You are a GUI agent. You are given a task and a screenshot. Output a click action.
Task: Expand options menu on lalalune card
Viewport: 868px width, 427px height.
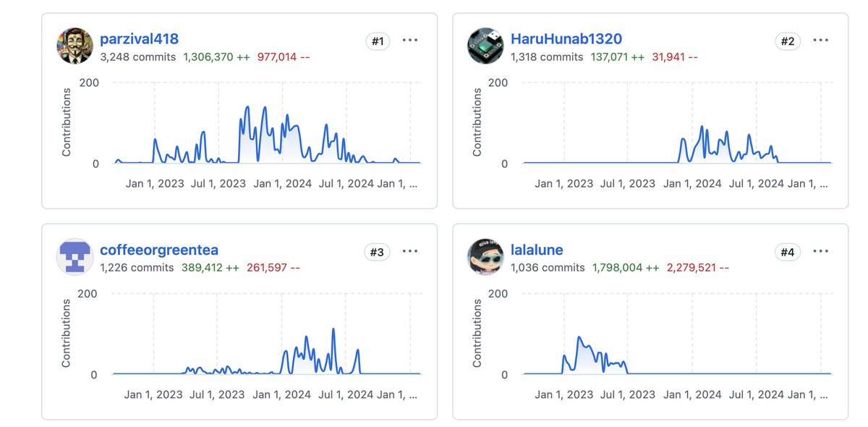(821, 252)
